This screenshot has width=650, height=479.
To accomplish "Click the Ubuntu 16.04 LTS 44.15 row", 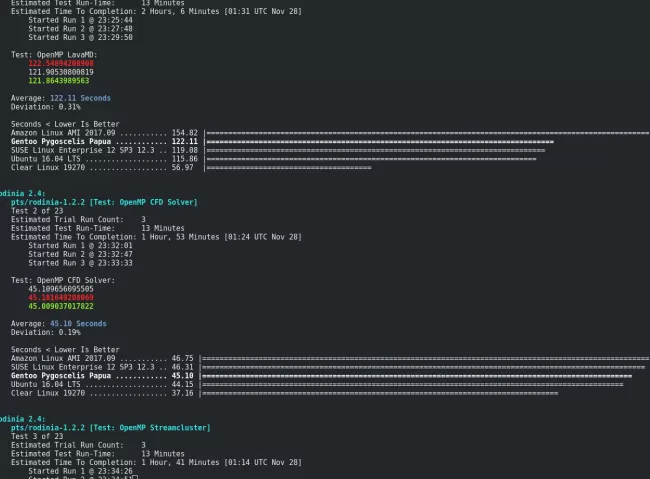I will pos(317,385).
